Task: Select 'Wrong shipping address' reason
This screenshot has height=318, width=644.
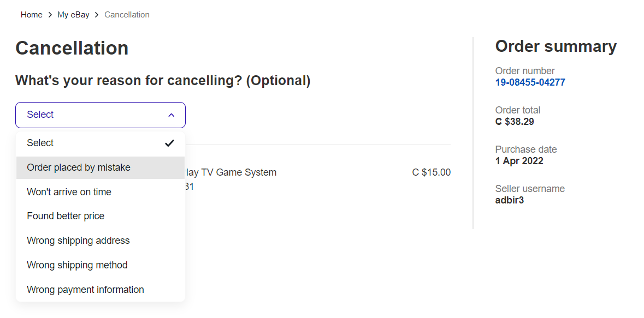Action: (x=78, y=241)
